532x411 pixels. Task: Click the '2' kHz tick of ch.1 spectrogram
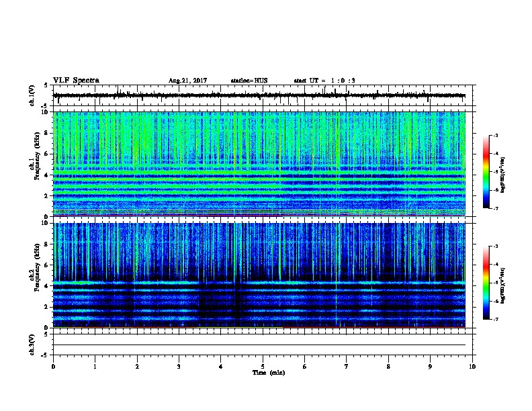[x=46, y=196]
